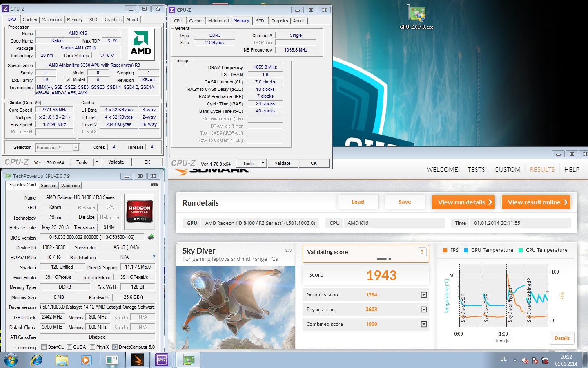Image resolution: width=588 pixels, height=368 pixels.
Task: Expand Graphics score details
Action: 424,295
